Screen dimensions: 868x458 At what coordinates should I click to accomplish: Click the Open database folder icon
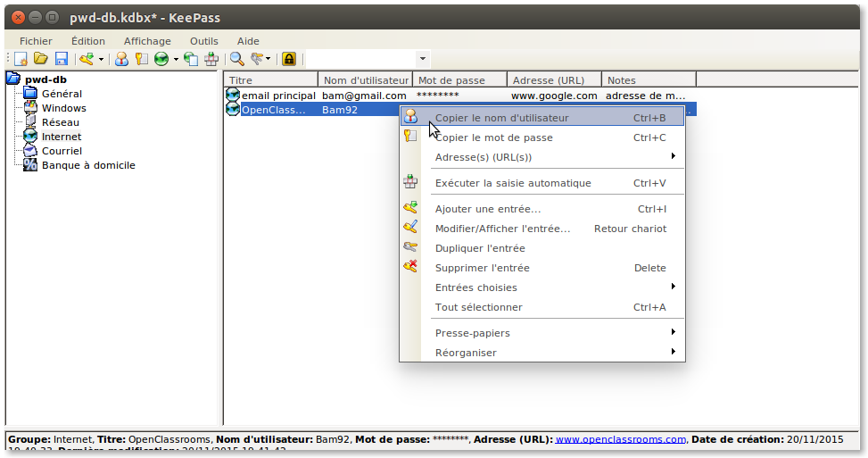click(x=41, y=59)
